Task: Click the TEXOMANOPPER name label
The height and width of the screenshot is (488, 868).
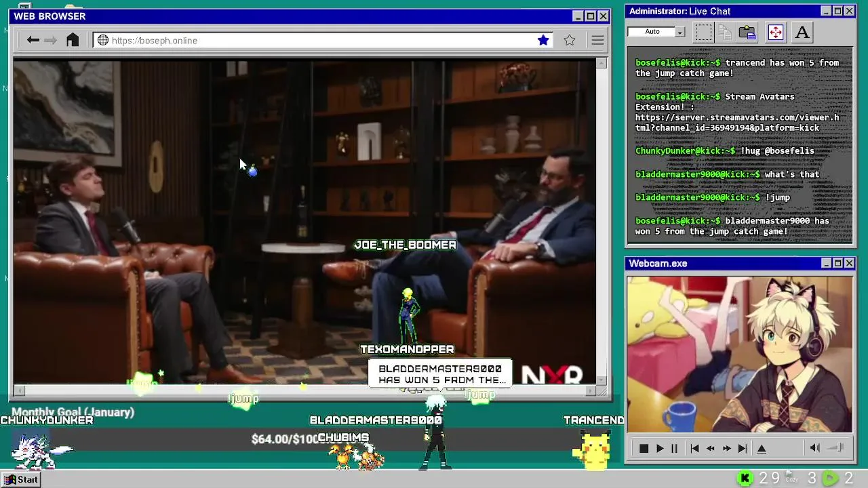Action: [407, 350]
